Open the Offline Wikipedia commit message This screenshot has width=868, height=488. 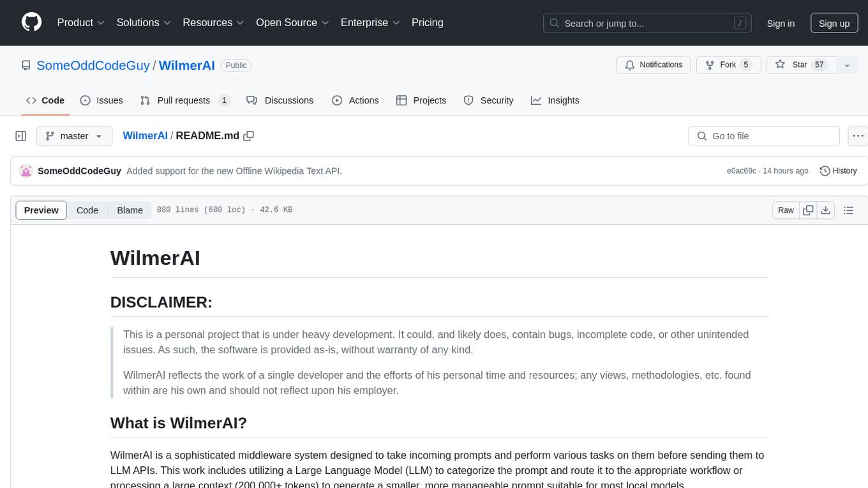click(234, 171)
